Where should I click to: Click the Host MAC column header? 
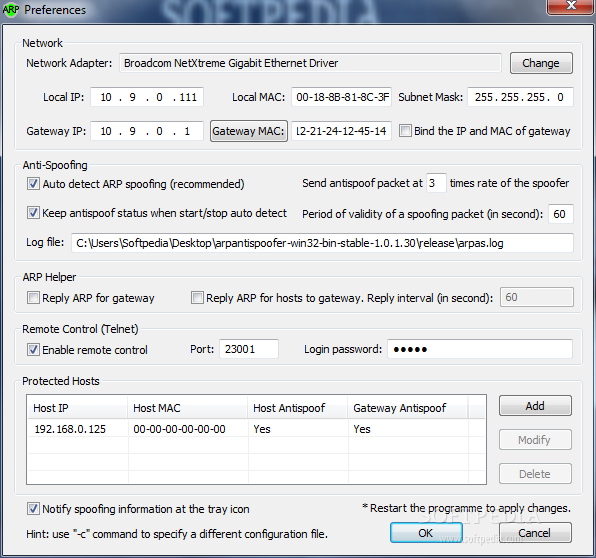pos(188,408)
